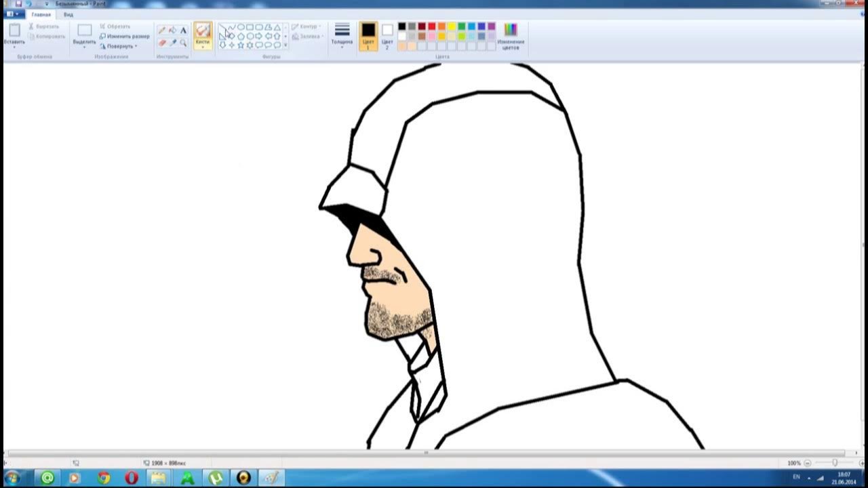Click the Paste (Вставить) button
Image resolution: width=868 pixels, height=488 pixels.
pyautogui.click(x=14, y=35)
